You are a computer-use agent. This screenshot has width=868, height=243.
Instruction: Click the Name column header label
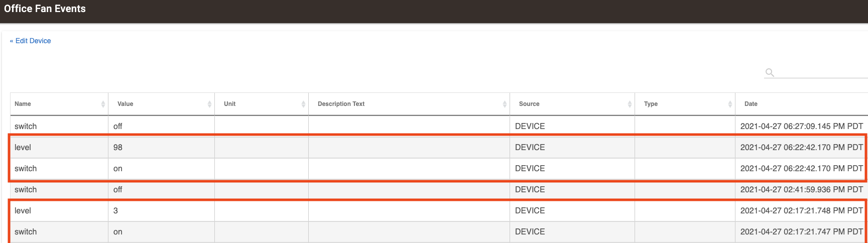tap(23, 104)
